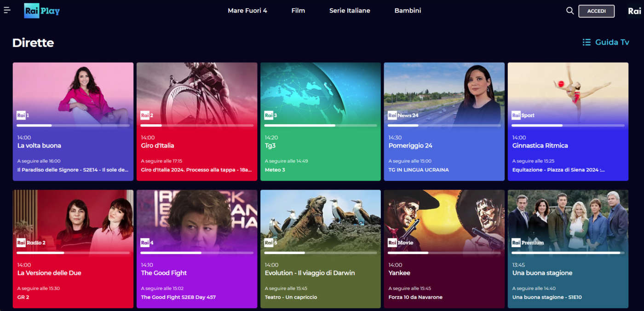Click the La volta buona progress bar
Viewport: 644px width, 311px height.
pyautogui.click(x=73, y=126)
